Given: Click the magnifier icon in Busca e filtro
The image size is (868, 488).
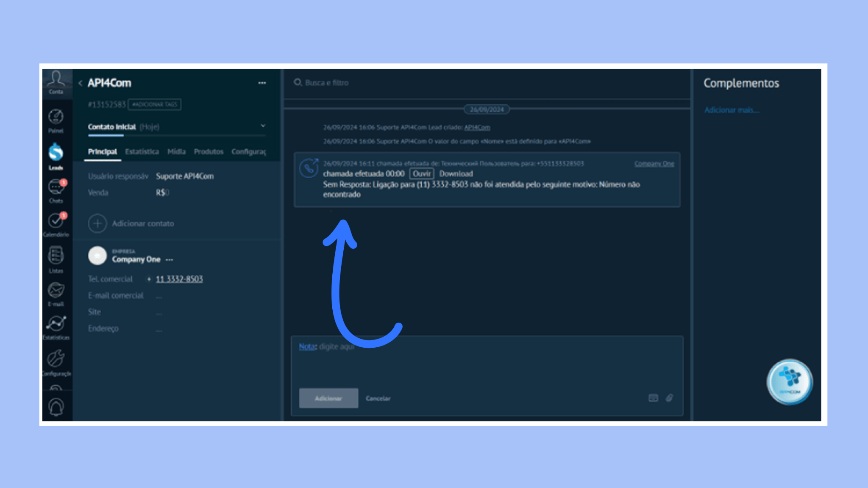Looking at the screenshot, I should point(298,83).
